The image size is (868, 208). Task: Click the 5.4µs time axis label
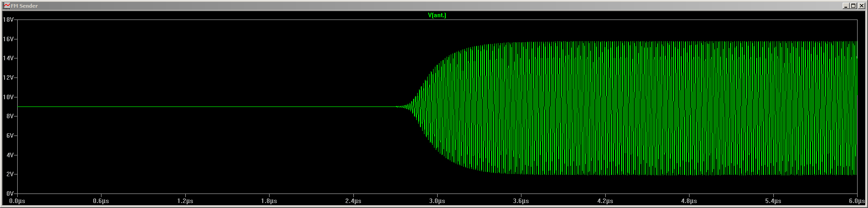click(x=773, y=201)
